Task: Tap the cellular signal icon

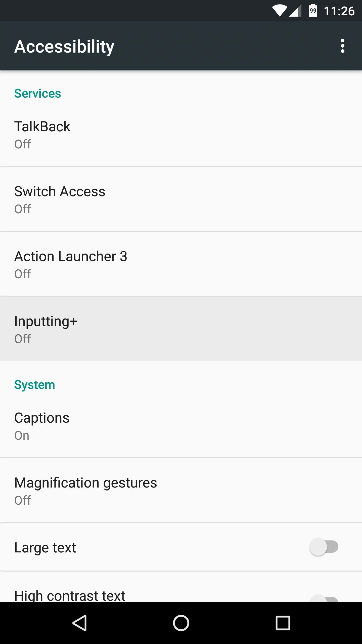Action: [x=295, y=11]
